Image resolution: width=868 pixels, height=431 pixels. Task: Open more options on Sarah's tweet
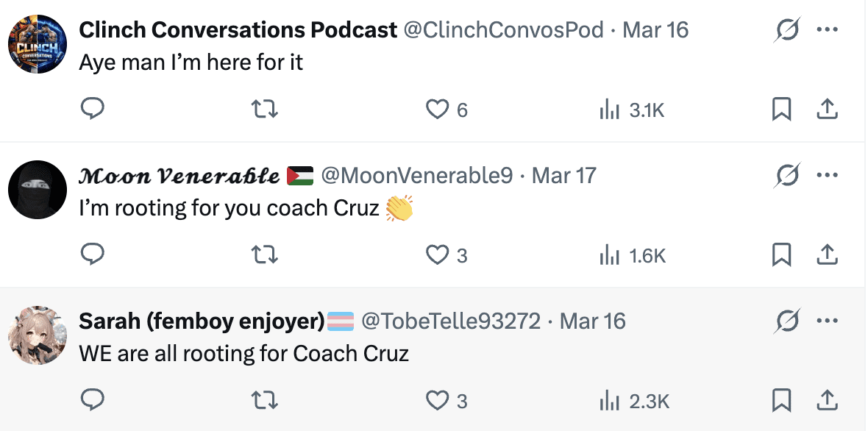[828, 321]
